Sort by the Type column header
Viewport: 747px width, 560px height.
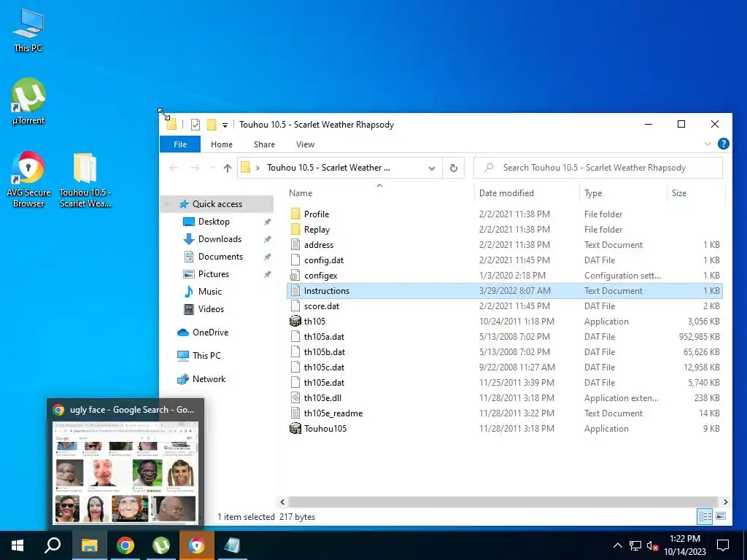coord(593,192)
